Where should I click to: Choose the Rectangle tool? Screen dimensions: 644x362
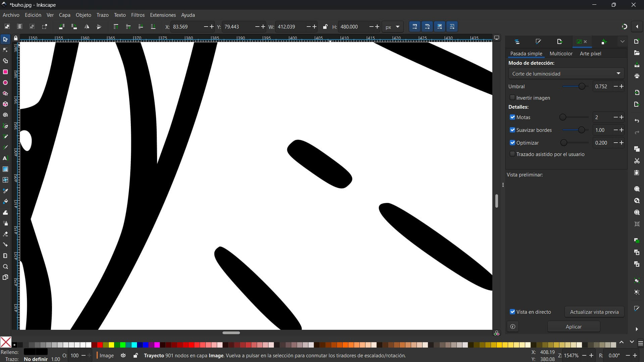pyautogui.click(x=5, y=72)
